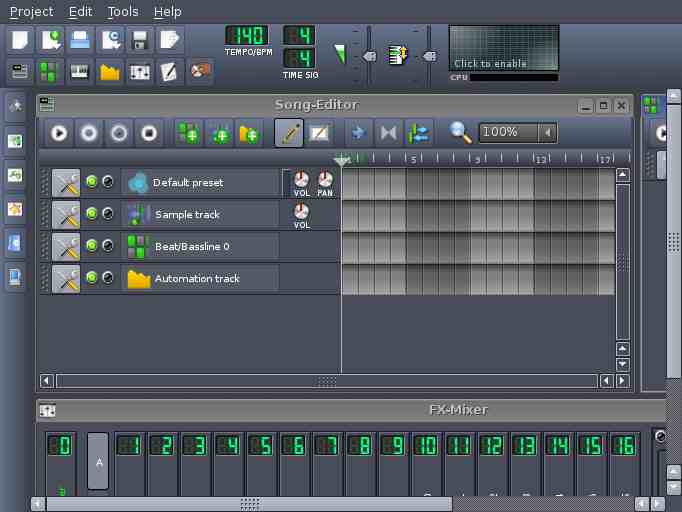This screenshot has height=512, width=682.
Task: Stop playback in the Song-Editor
Action: [149, 132]
